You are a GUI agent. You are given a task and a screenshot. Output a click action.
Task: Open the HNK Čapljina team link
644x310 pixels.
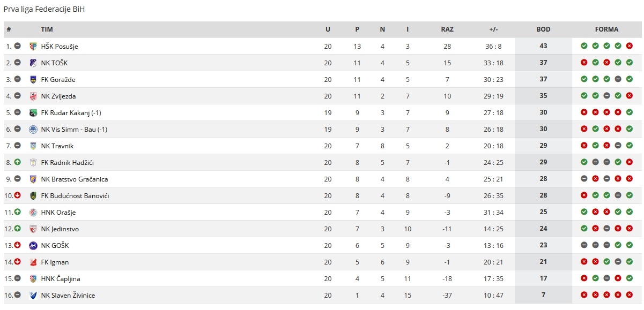61,278
